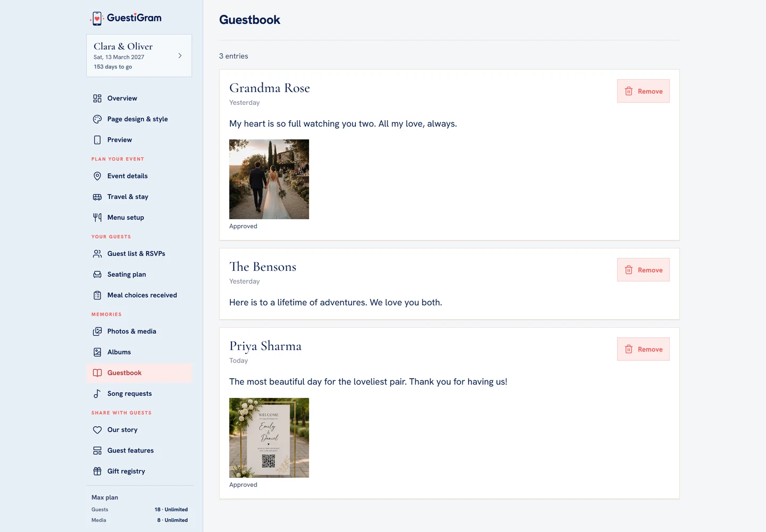Select the 'Priya Sharma' entry name
This screenshot has height=532, width=766.
click(265, 346)
